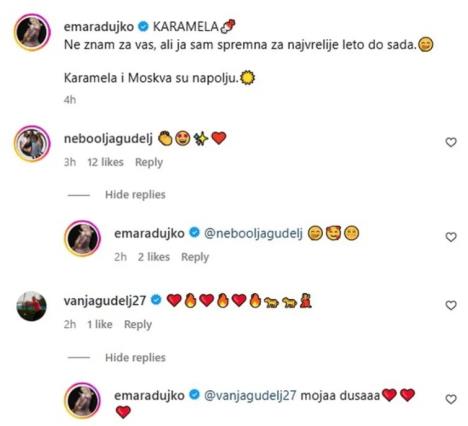Reply to nebooljagudelj's comment
This screenshot has height=426, width=468.
(149, 162)
